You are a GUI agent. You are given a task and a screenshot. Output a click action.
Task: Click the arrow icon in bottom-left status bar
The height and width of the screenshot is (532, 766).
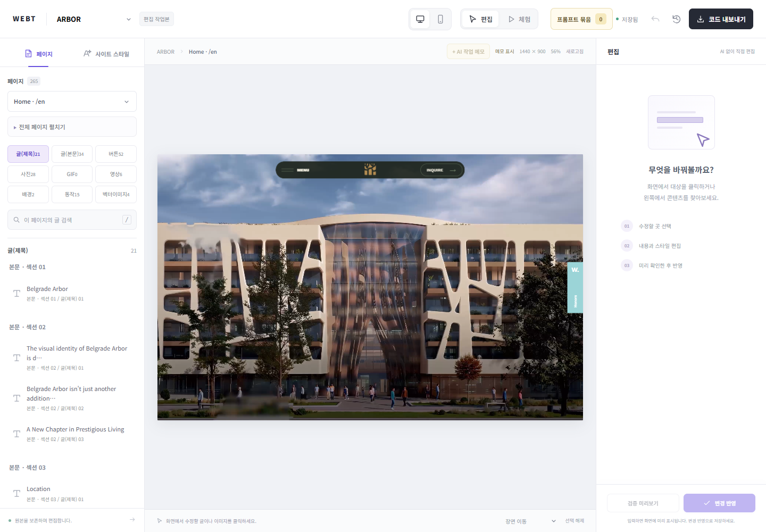pos(132,520)
